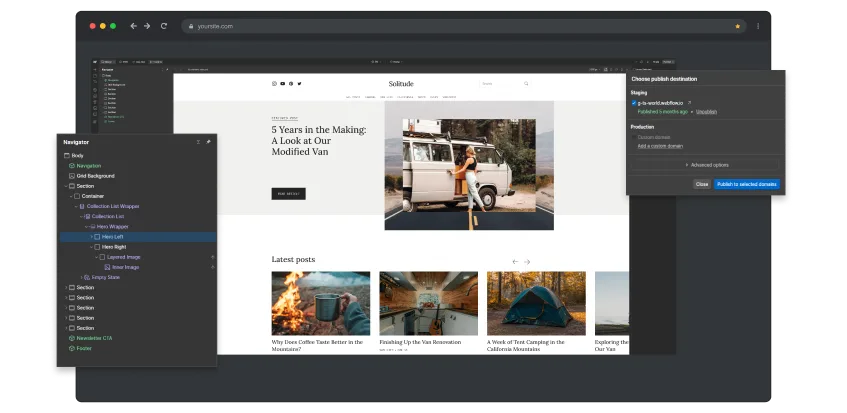Collapse all in Navigator panel header
Screen dimensions: 847x413
coord(198,142)
